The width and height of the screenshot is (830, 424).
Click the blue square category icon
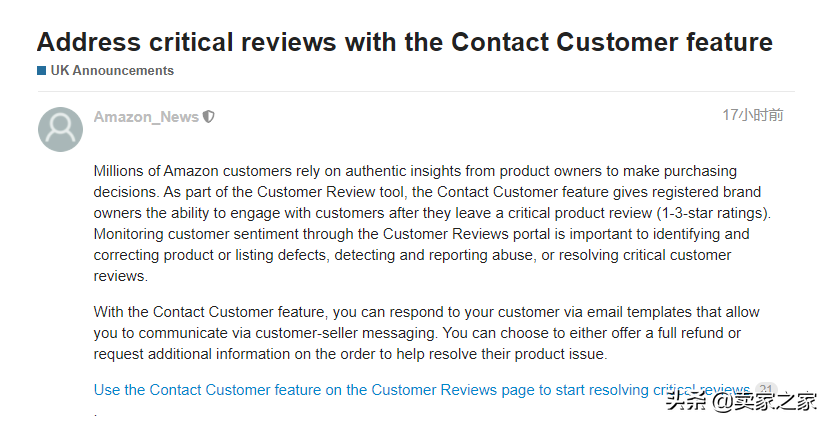coord(41,70)
